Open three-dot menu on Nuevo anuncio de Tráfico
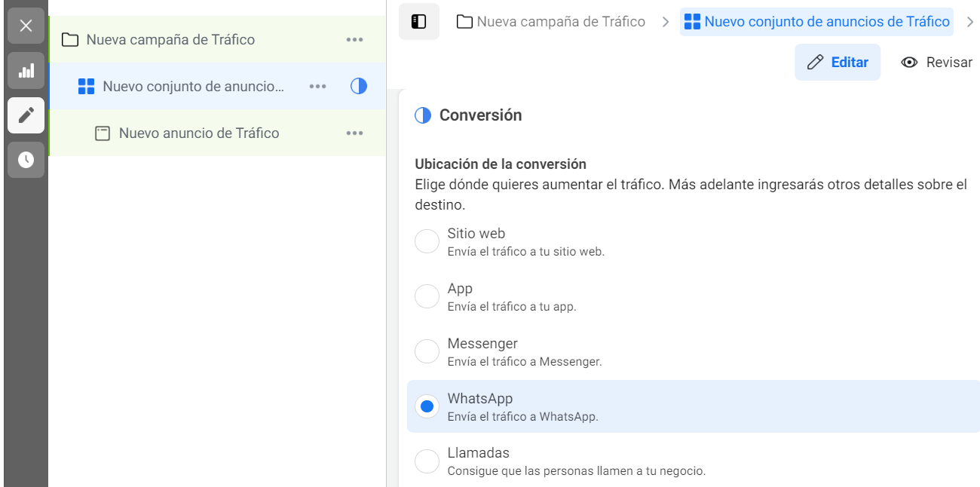 [x=356, y=133]
